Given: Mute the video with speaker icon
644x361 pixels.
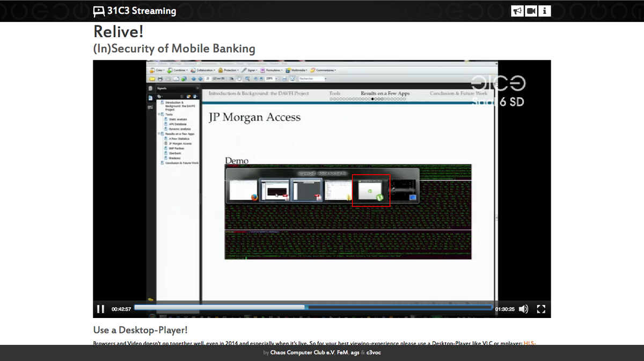Looking at the screenshot, I should [x=524, y=309].
